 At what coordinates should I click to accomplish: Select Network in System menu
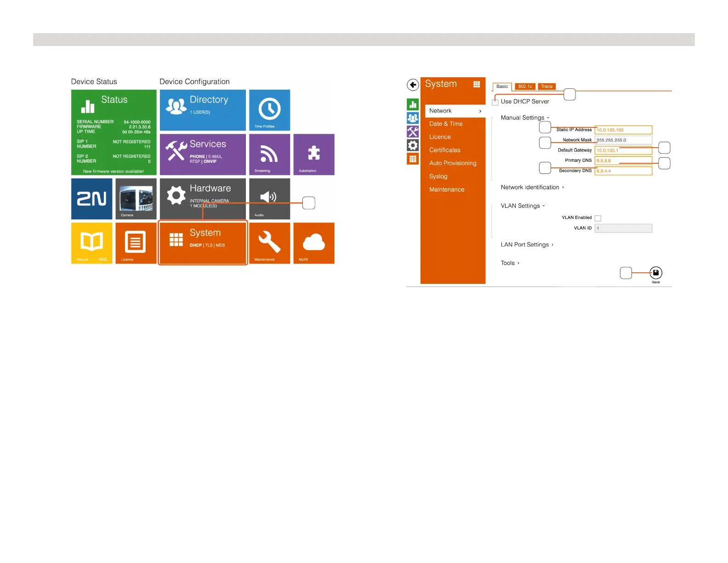click(455, 111)
